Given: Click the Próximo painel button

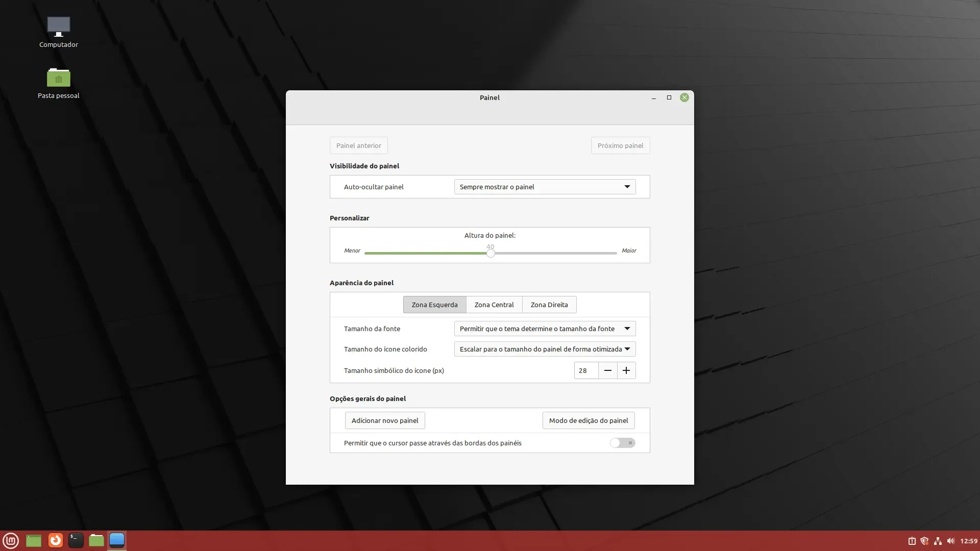Looking at the screenshot, I should pos(621,145).
